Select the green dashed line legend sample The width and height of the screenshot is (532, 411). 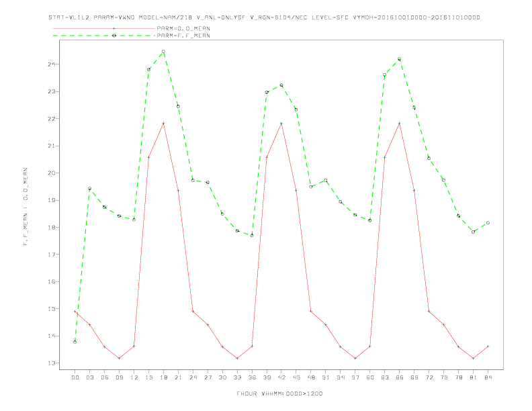(104, 36)
